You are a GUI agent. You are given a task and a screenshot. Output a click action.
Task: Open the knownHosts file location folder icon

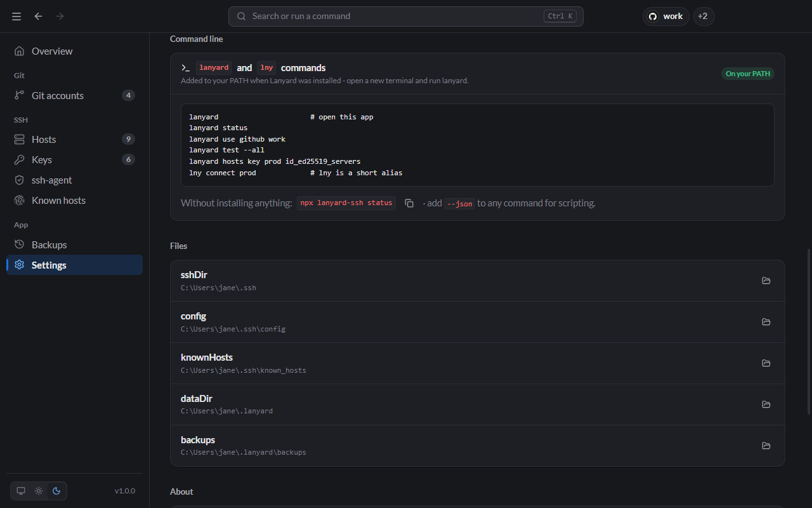(x=766, y=363)
